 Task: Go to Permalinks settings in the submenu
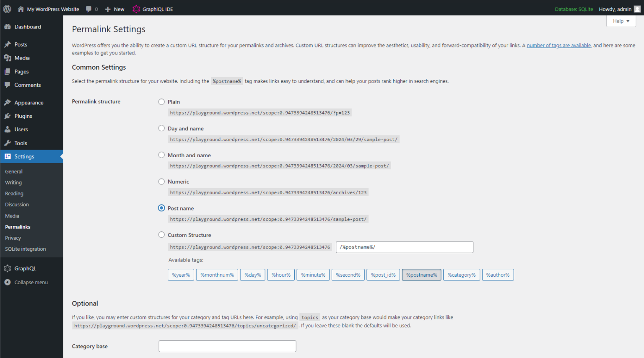18,227
